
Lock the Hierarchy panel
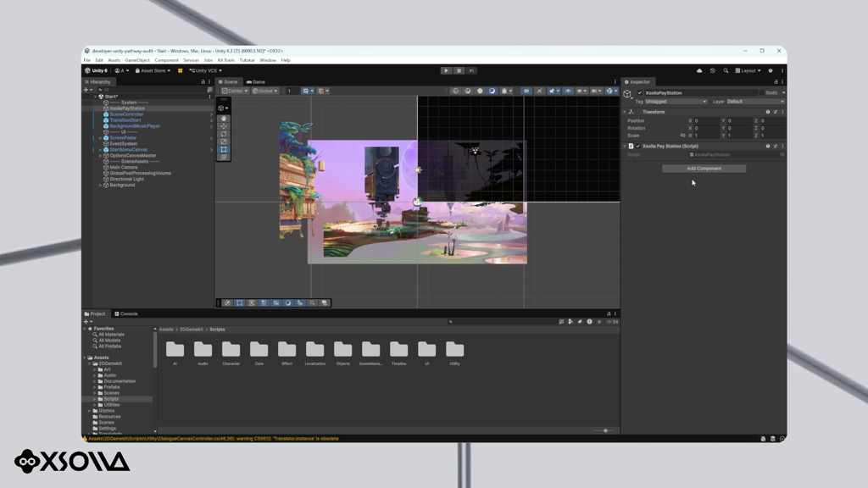203,82
